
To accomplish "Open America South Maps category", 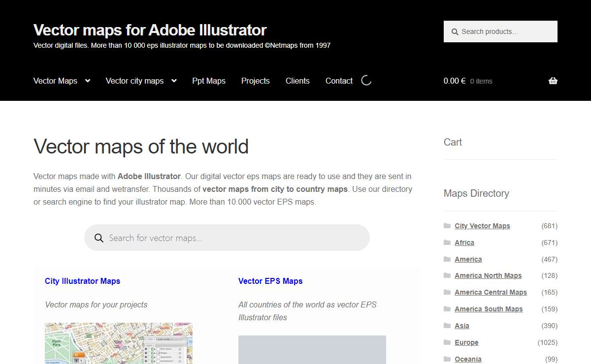I will pos(489,309).
